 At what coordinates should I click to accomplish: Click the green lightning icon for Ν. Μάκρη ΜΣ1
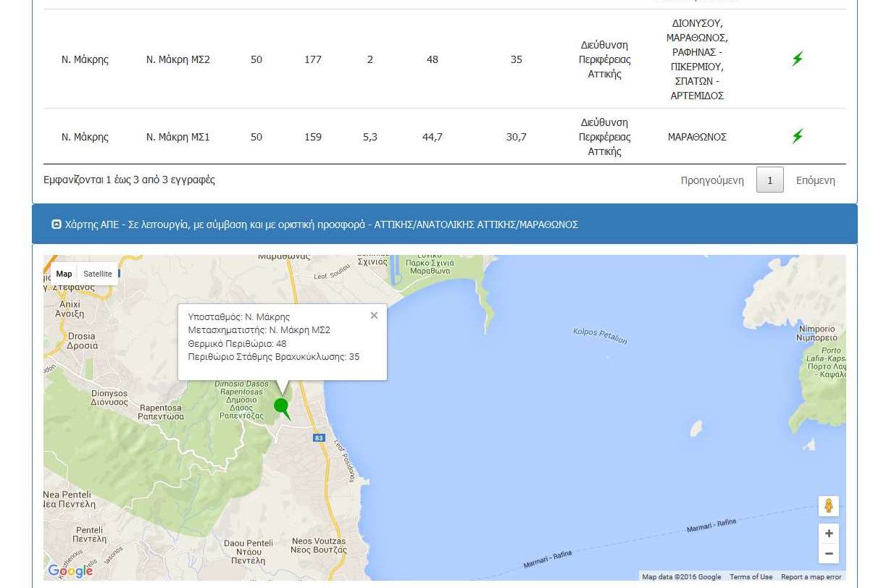pyautogui.click(x=797, y=136)
